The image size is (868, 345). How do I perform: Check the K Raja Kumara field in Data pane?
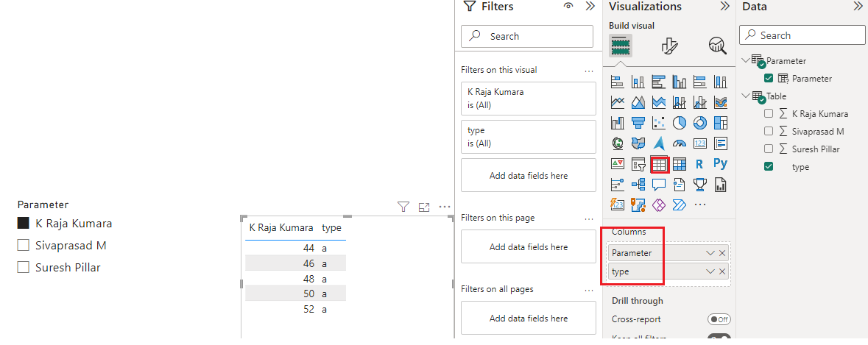769,113
